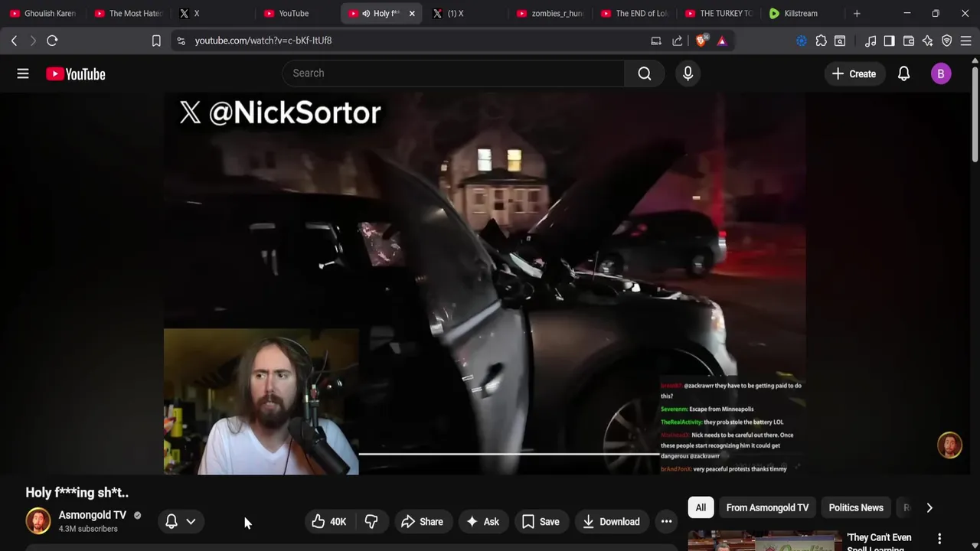Share the video
The height and width of the screenshot is (551, 980).
(x=422, y=522)
